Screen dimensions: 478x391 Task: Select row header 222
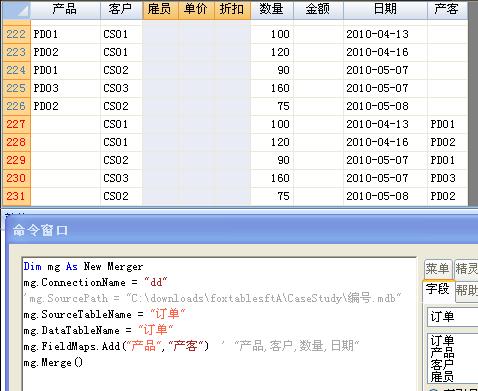16,34
